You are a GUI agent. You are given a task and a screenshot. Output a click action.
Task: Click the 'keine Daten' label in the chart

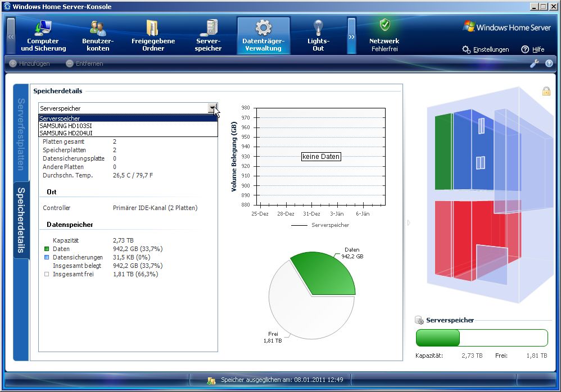(321, 157)
